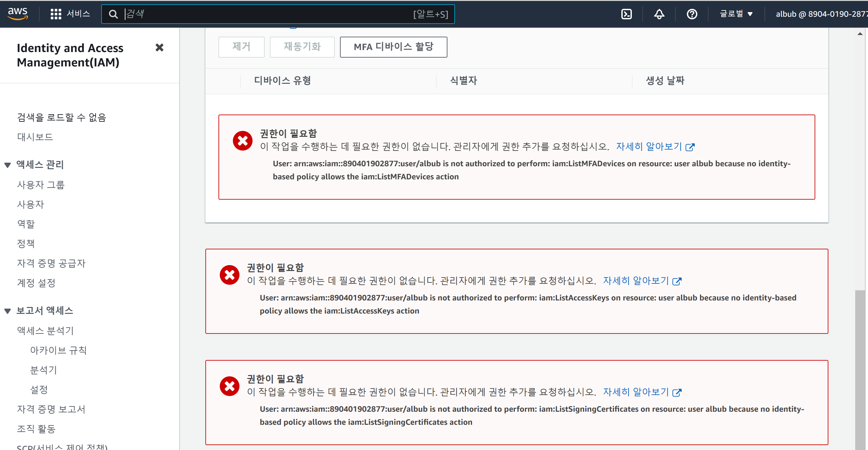The height and width of the screenshot is (450, 868).
Task: Click the error icon in ListAccessKeys alert
Action: pyautogui.click(x=230, y=275)
